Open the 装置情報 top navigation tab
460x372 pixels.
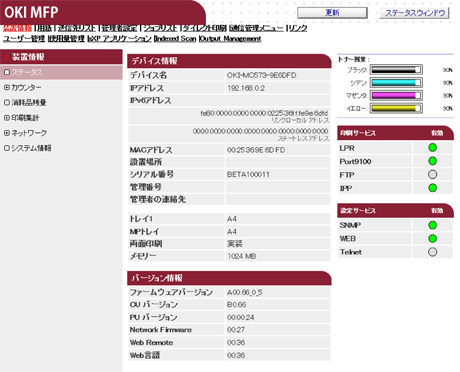click(x=17, y=28)
